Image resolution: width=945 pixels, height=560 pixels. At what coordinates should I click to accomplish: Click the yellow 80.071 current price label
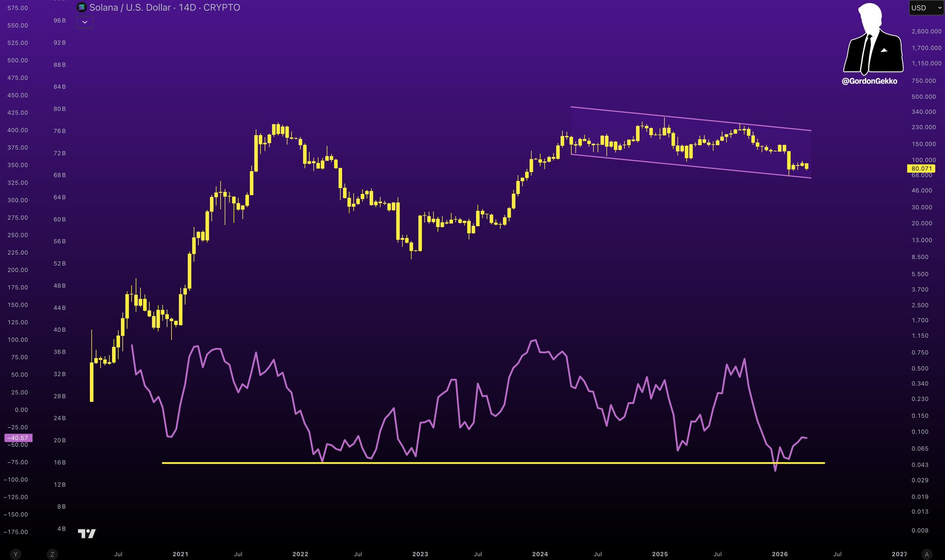point(921,168)
